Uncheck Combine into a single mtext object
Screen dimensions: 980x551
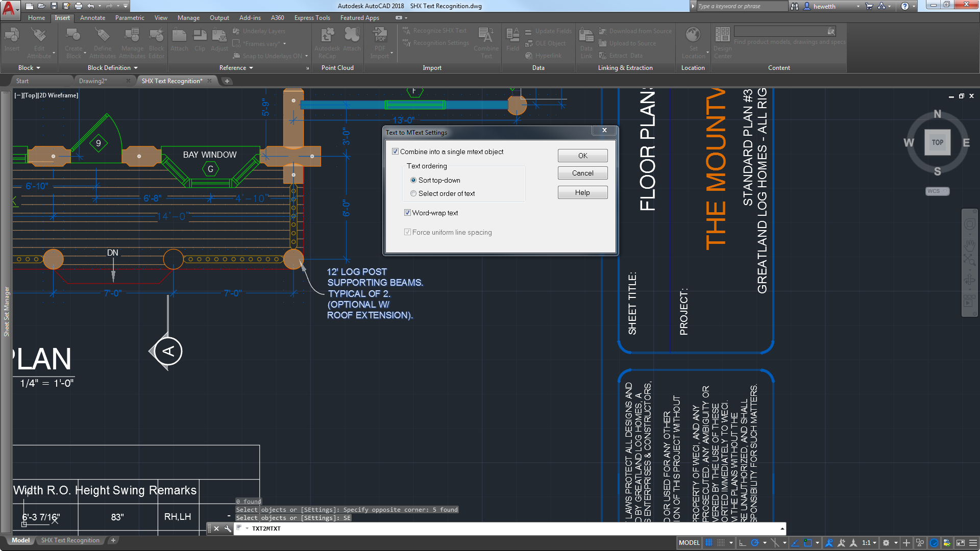point(395,152)
